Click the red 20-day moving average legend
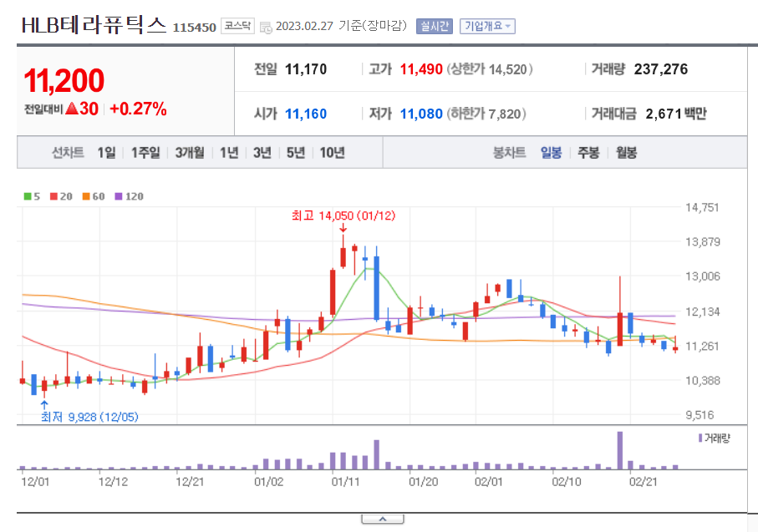758x532 pixels. pos(61,196)
